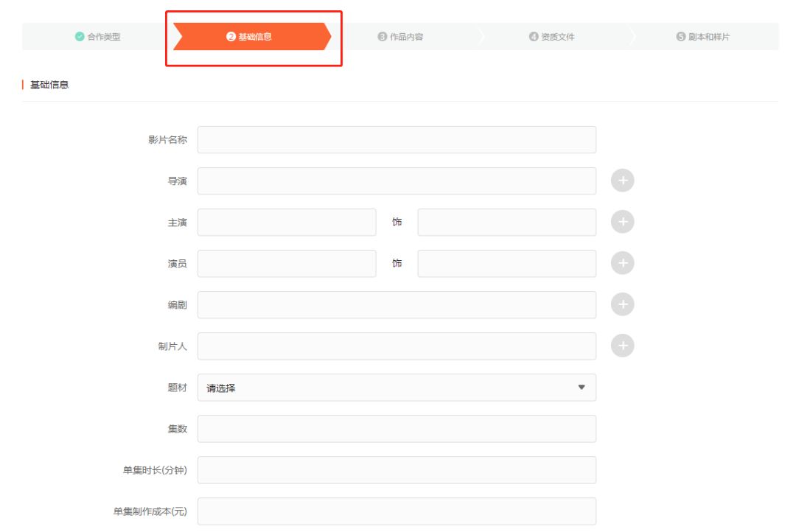Jump to the 剧本和样片 step
Viewport: 796px width, 532px height.
click(x=703, y=37)
